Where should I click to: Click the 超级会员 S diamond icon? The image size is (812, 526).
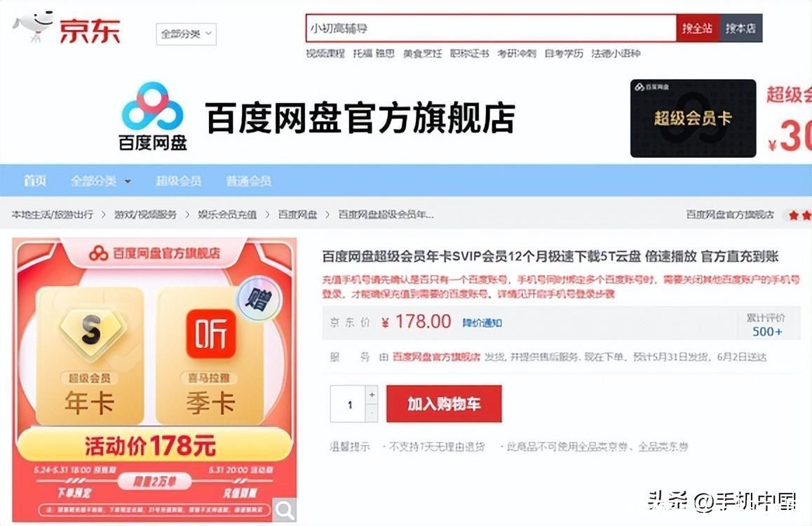(91, 331)
